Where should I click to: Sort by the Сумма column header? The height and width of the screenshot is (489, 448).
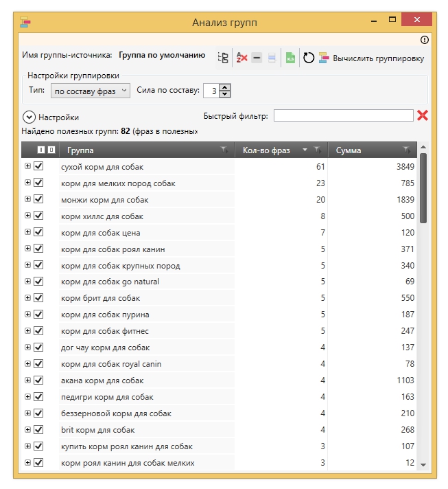pyautogui.click(x=349, y=150)
